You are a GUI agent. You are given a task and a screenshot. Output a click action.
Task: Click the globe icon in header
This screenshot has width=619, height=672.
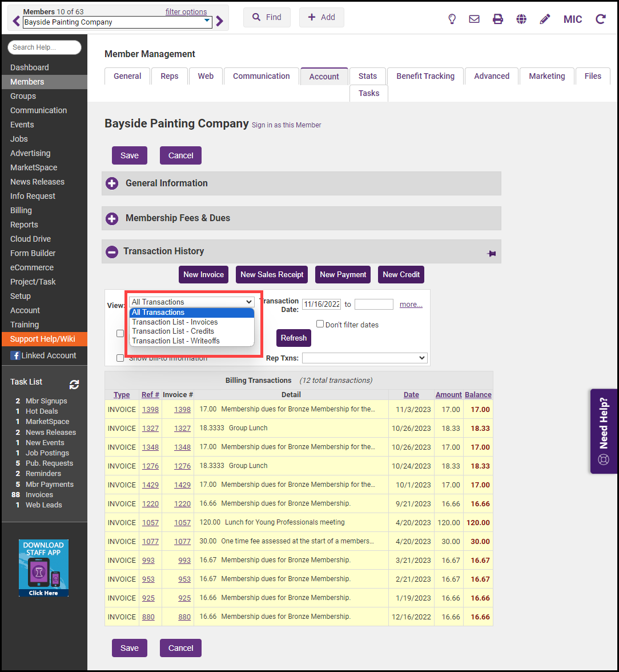click(521, 19)
